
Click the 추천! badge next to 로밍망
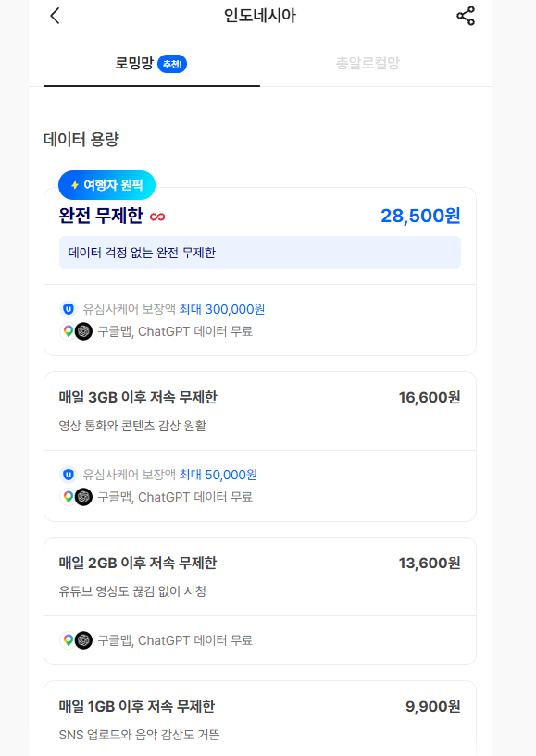(x=172, y=64)
